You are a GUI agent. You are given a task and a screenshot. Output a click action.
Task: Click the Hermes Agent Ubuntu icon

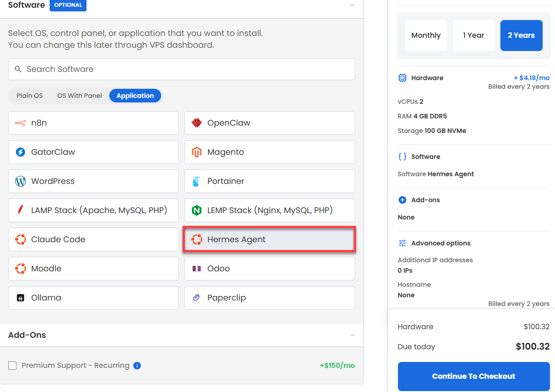tap(197, 239)
